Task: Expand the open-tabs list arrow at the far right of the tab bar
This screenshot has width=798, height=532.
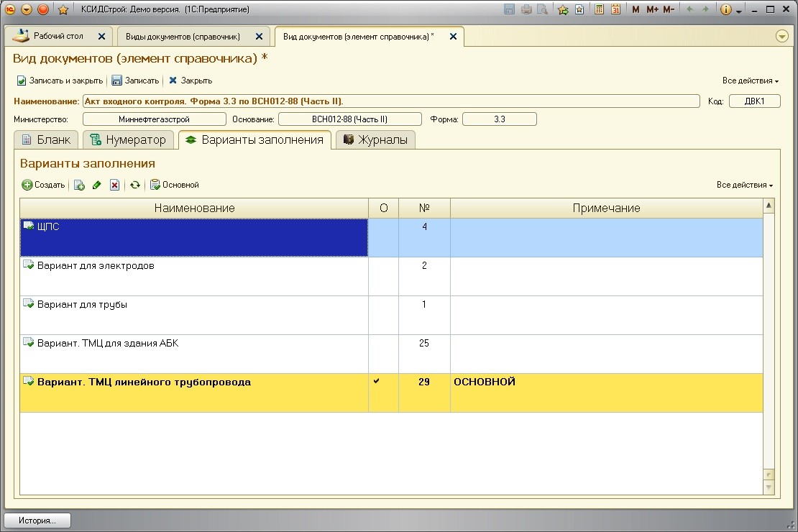Action: [782, 36]
